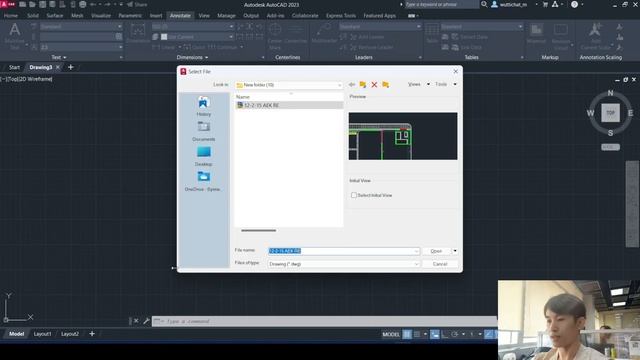This screenshot has height=360, width=640.
Task: Click the help question mark icon
Action: coord(574,4)
